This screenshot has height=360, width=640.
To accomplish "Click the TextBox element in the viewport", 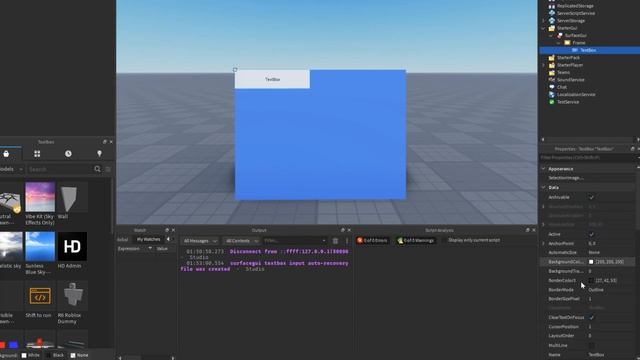I will pyautogui.click(x=272, y=79).
